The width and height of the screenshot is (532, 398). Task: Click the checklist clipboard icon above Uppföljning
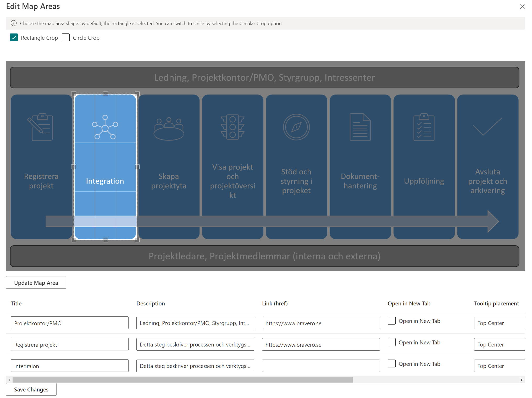pyautogui.click(x=424, y=127)
